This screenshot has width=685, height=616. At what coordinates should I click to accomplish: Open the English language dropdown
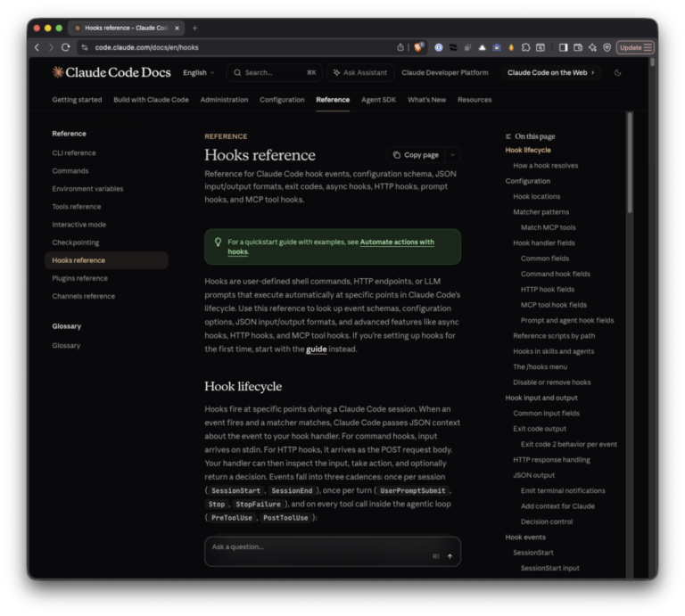coord(199,72)
